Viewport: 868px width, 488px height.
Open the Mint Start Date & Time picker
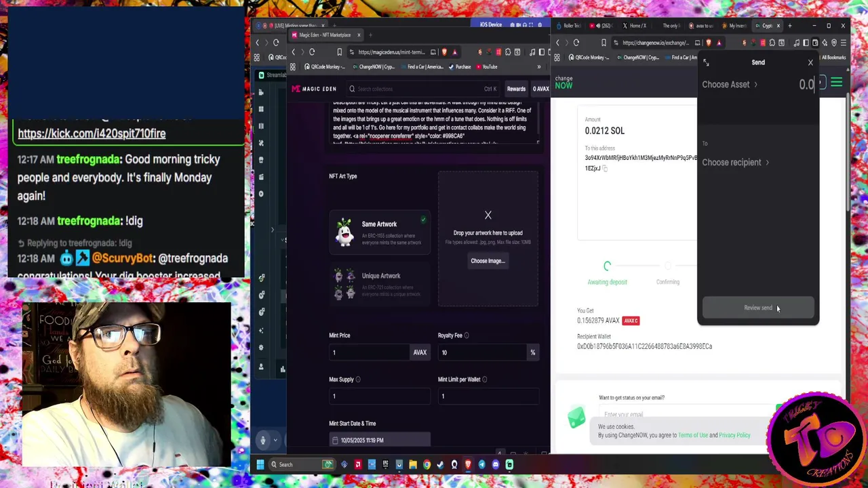point(380,441)
